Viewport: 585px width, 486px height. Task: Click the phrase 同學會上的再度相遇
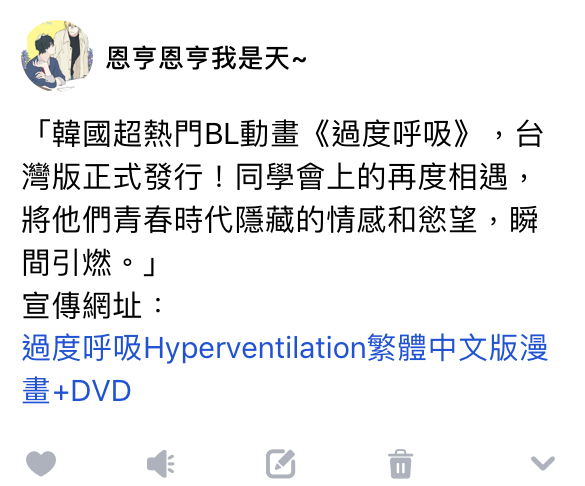(372, 177)
